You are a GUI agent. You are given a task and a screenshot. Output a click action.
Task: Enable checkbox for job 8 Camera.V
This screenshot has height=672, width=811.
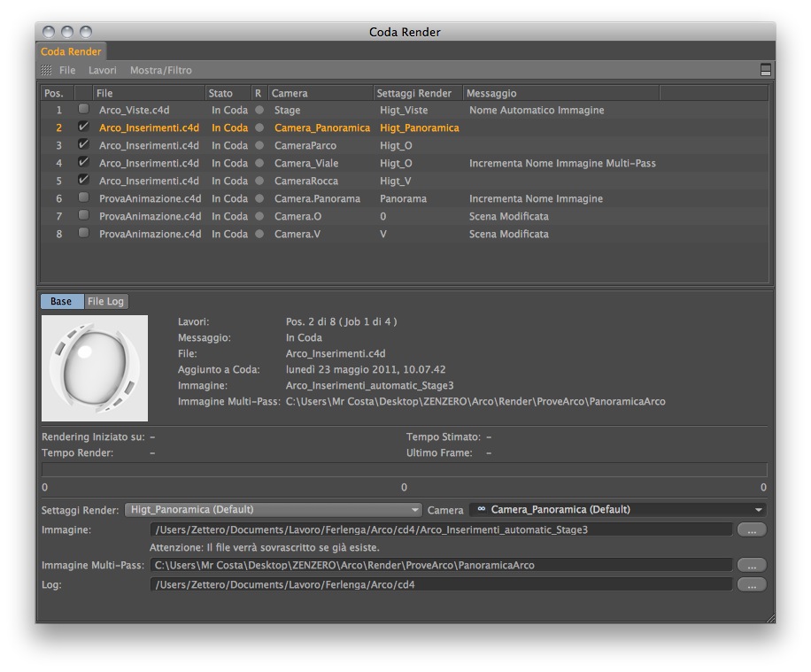tap(83, 233)
